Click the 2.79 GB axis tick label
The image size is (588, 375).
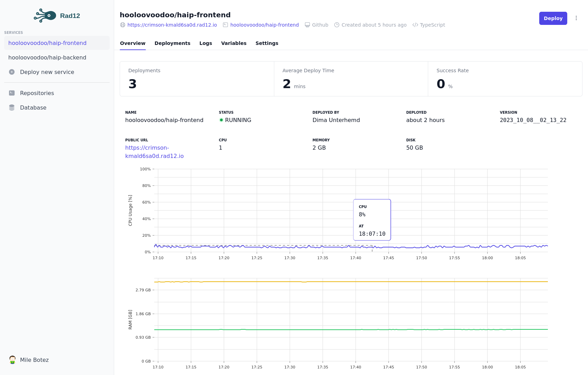pyautogui.click(x=143, y=290)
